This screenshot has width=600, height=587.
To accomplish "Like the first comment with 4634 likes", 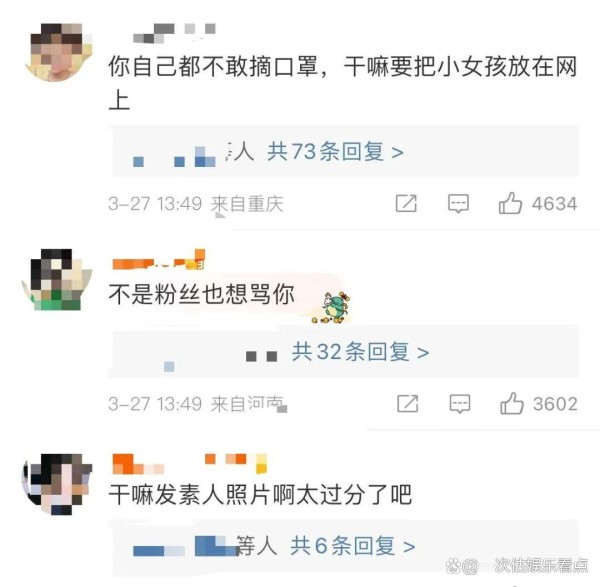I will (x=510, y=203).
